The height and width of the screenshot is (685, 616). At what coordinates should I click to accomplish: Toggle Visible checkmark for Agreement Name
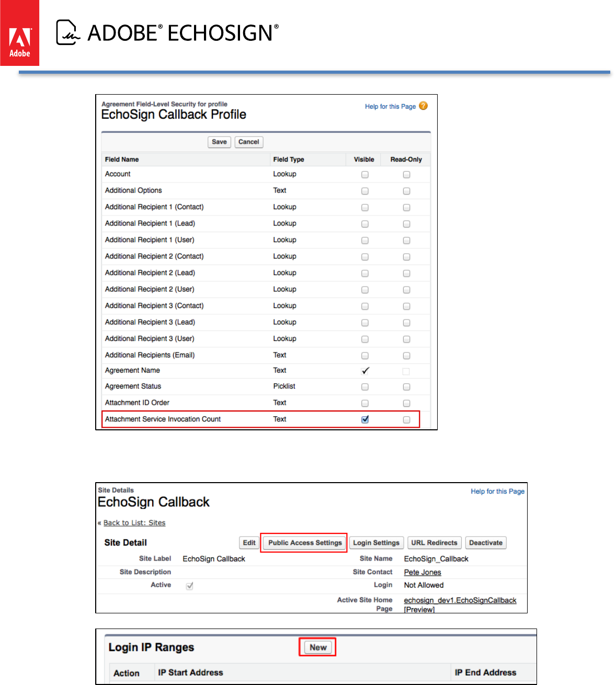(x=365, y=371)
